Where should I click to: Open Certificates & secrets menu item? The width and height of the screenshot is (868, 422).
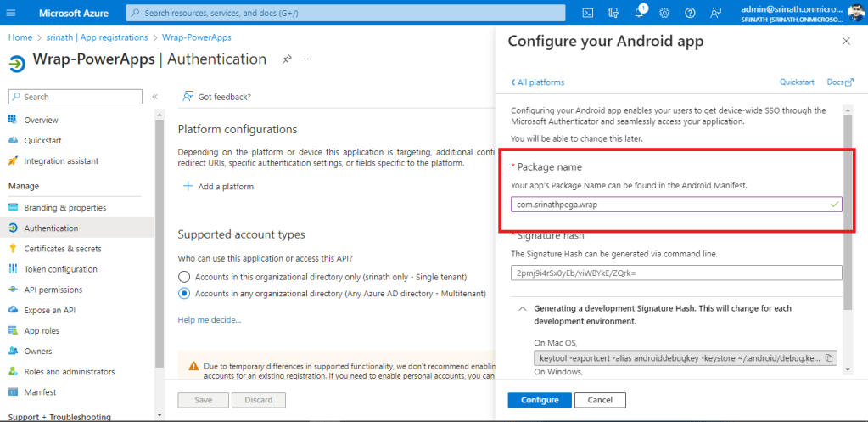(x=62, y=249)
